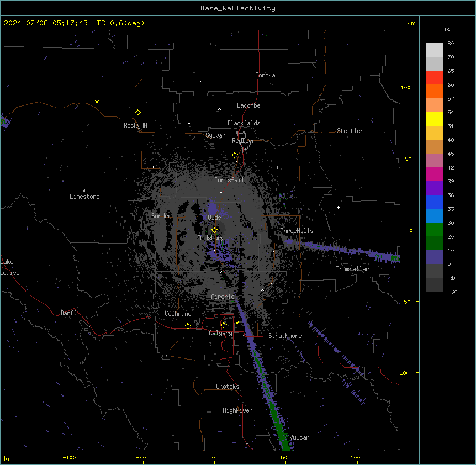The height and width of the screenshot is (465, 476).
Task: Click the 50 tick on the bottom axis
Action: click(x=284, y=457)
